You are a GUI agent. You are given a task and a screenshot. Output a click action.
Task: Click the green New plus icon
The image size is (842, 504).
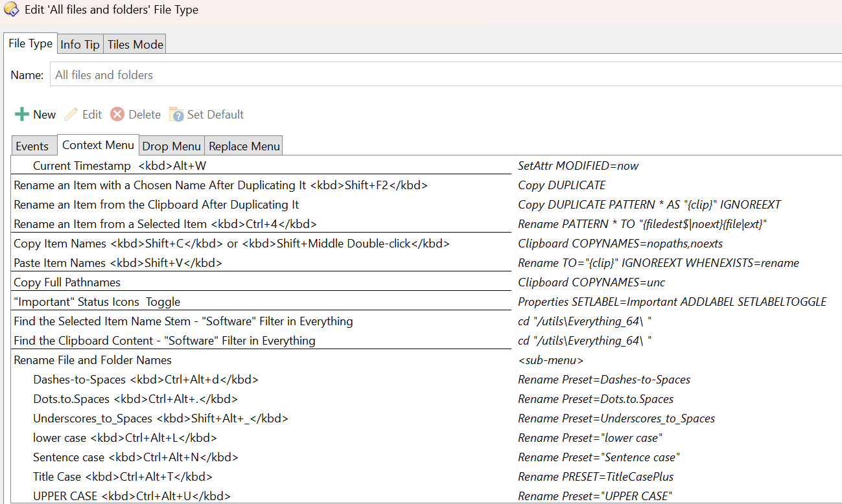(x=21, y=114)
